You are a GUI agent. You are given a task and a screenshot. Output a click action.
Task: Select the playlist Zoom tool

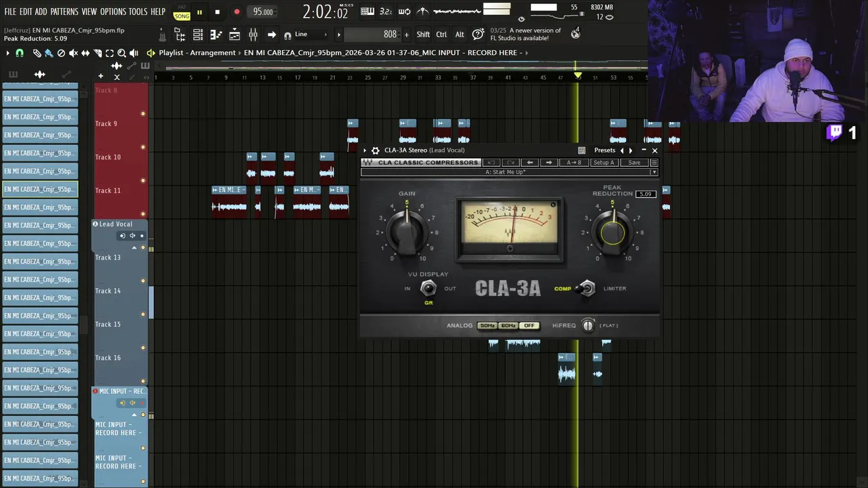pos(121,53)
